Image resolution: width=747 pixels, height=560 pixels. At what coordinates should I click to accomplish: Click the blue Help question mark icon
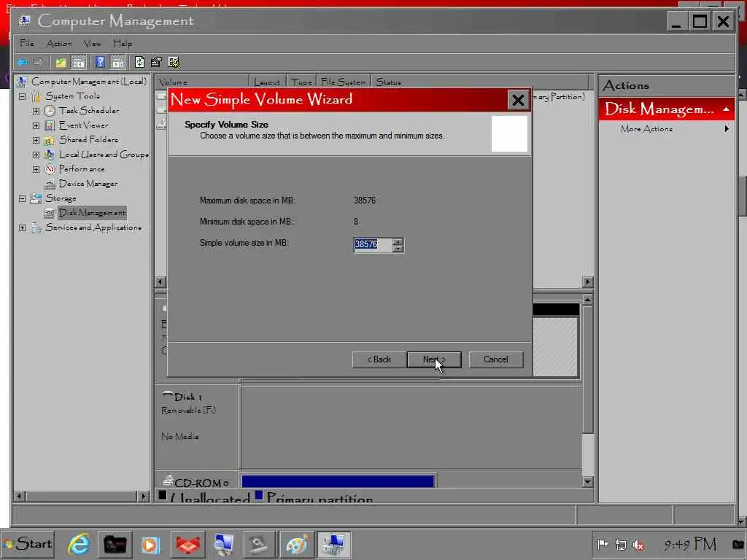(100, 62)
